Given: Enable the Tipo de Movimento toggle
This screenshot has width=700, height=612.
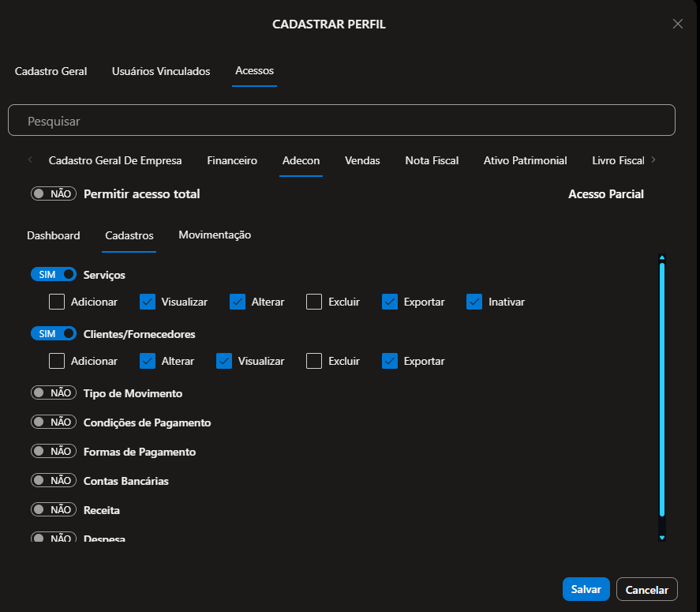Looking at the screenshot, I should coord(54,393).
